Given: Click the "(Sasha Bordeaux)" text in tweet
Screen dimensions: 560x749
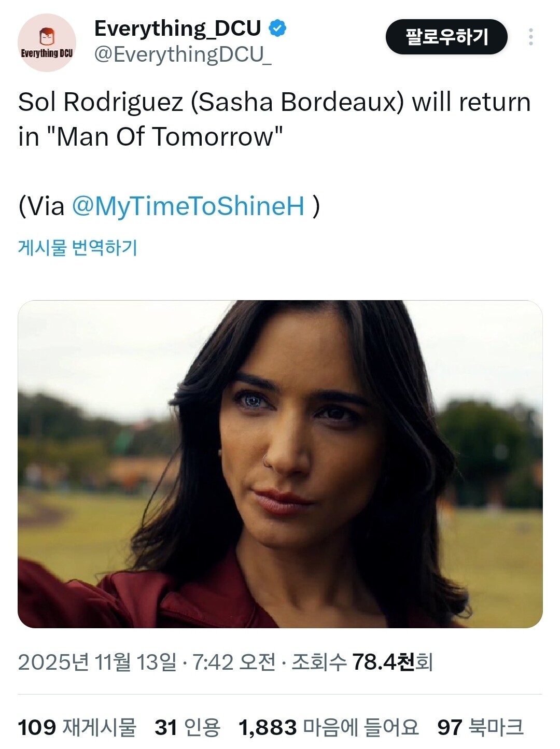Looking at the screenshot, I should click(x=297, y=102).
